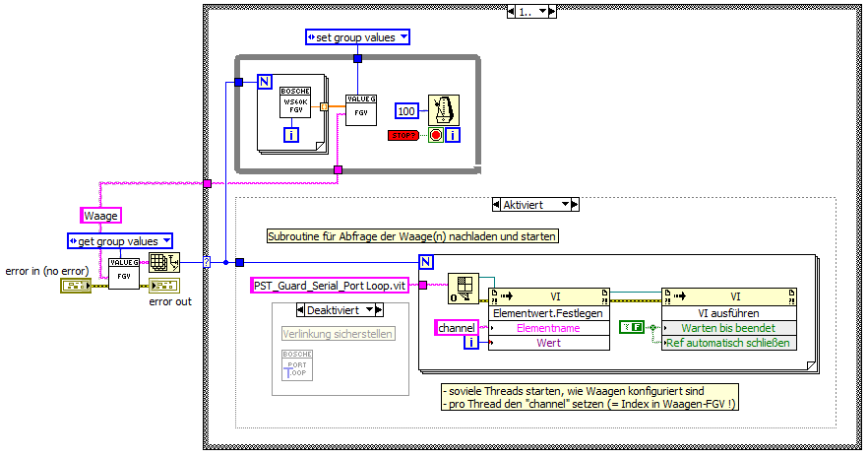The width and height of the screenshot is (868, 458).
Task: Click the 100 numeric constant
Action: pos(406,110)
